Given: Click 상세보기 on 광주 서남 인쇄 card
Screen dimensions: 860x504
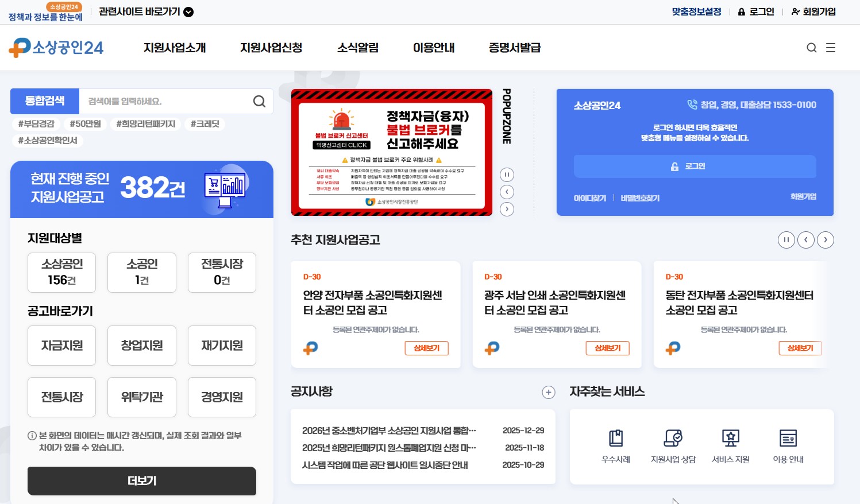Looking at the screenshot, I should (x=608, y=348).
